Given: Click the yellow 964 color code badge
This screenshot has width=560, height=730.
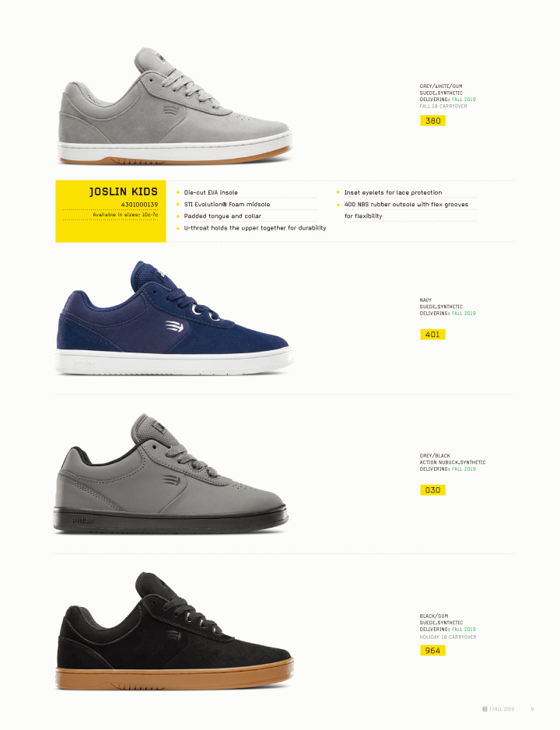Looking at the screenshot, I should click(432, 651).
